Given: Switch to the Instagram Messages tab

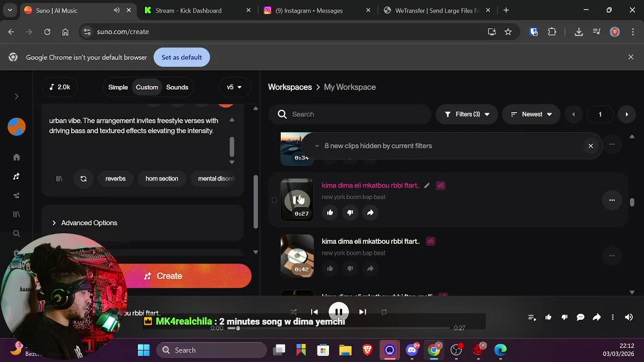Looking at the screenshot, I should tap(317, 10).
